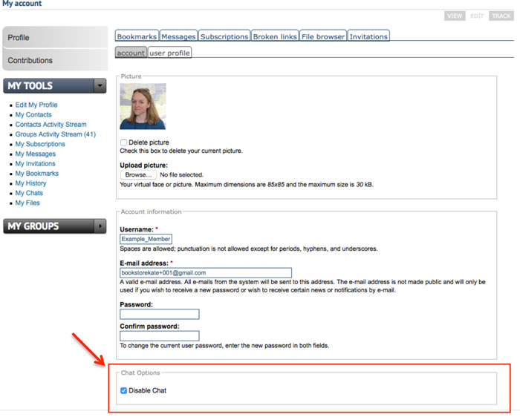Click the profile picture thumbnail
This screenshot has width=520, height=420.
coord(143,106)
